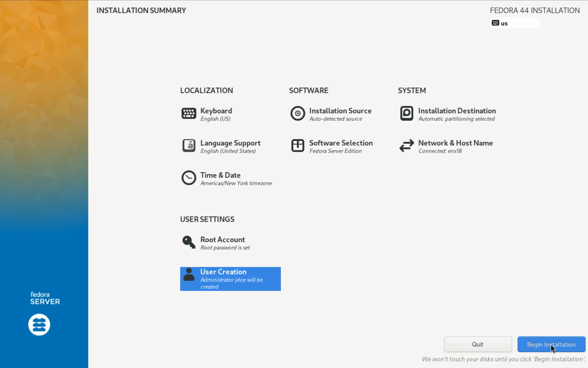Screen dimensions: 588x368
Task: Select the 'SYSTEM' section heading
Action: pos(412,91)
